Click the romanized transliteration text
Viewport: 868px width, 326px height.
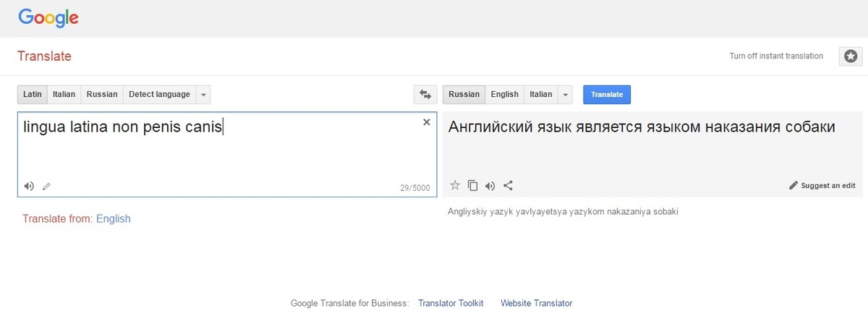[563, 212]
